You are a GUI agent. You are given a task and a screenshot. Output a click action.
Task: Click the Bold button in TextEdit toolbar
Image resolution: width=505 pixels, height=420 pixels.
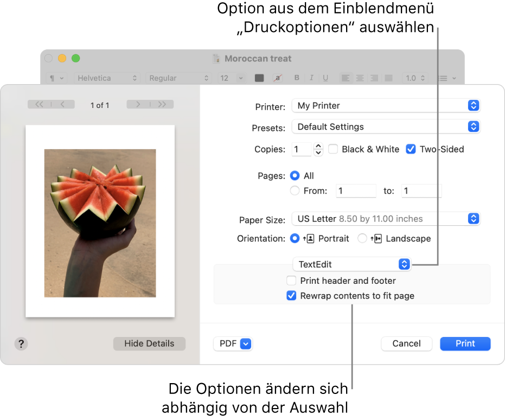click(x=297, y=78)
